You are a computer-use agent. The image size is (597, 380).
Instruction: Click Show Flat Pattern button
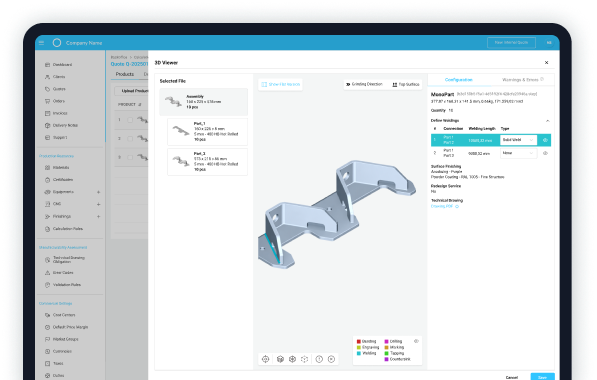[x=281, y=85]
